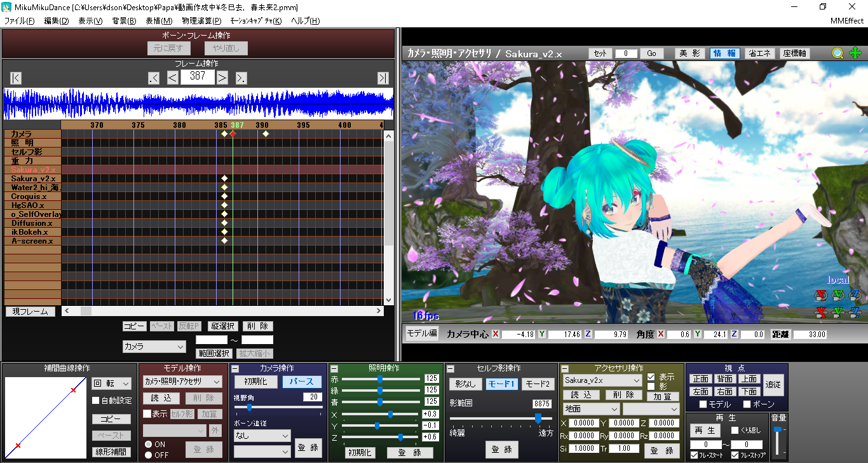Viewport: 868px width, 463px height.
Task: Click the 線形補間 button
Action: (x=111, y=452)
